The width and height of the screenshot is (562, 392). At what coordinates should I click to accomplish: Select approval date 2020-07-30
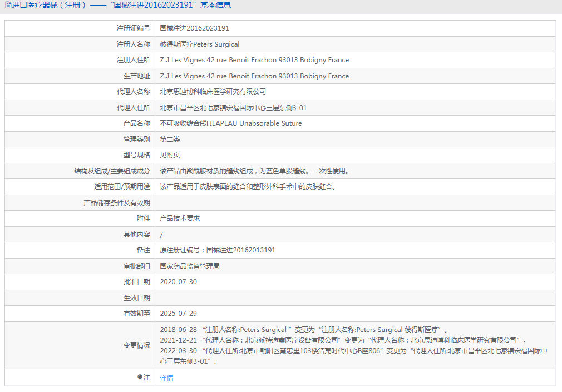pos(179,282)
